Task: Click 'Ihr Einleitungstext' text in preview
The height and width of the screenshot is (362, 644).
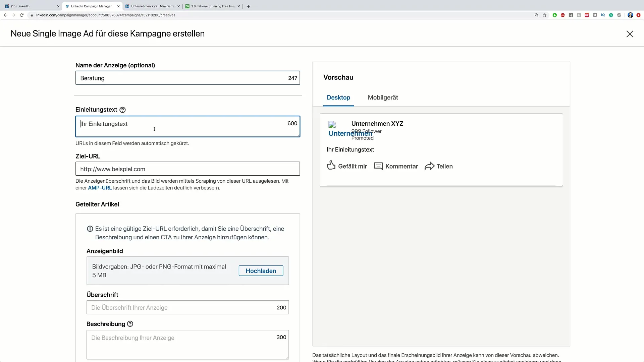Action: tap(350, 150)
